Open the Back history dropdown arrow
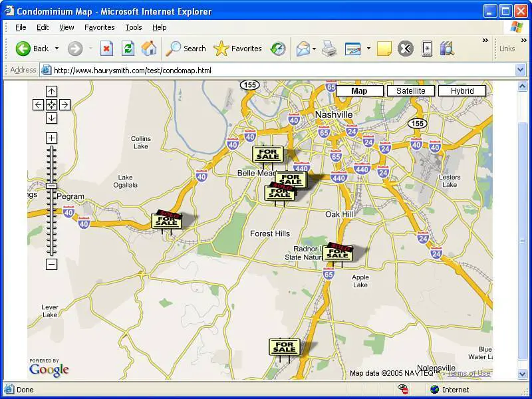This screenshot has height=399, width=532. tap(57, 49)
